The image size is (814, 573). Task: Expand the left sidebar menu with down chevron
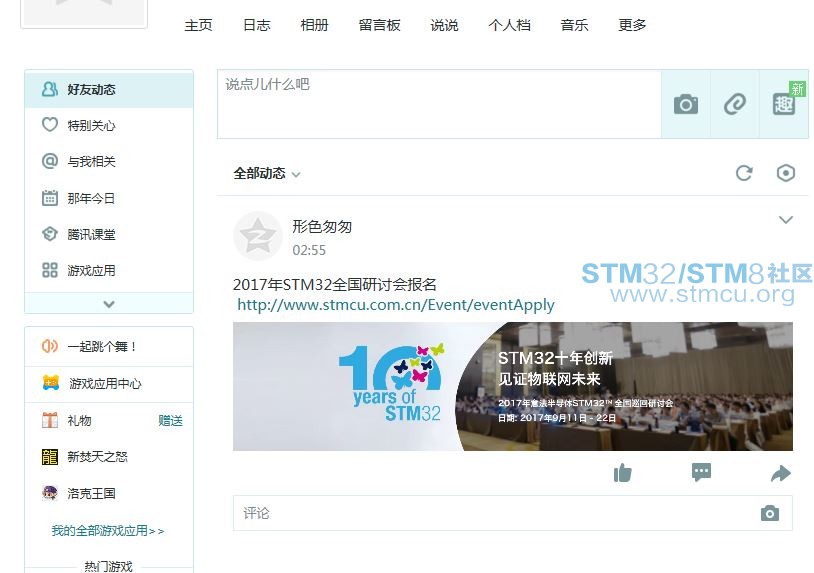[109, 304]
